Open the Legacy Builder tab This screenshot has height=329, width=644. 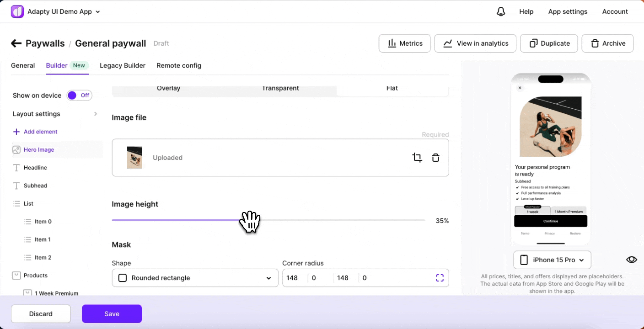123,65
